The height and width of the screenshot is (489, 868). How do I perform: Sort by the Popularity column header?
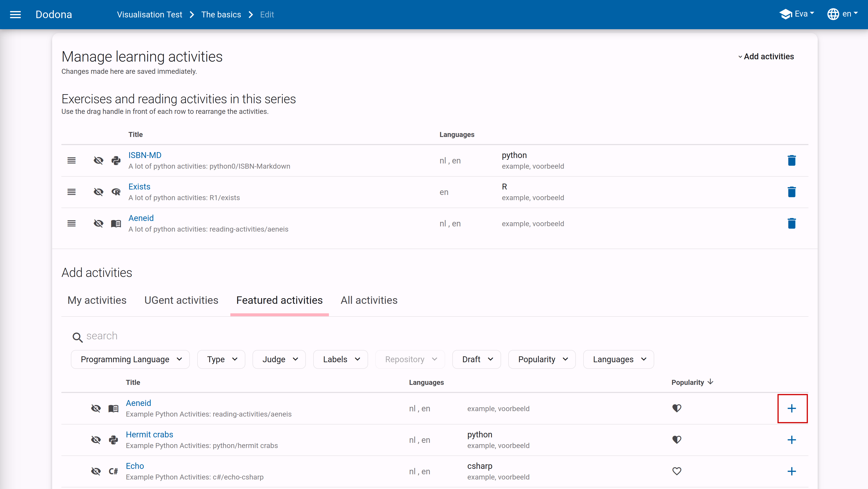click(688, 382)
